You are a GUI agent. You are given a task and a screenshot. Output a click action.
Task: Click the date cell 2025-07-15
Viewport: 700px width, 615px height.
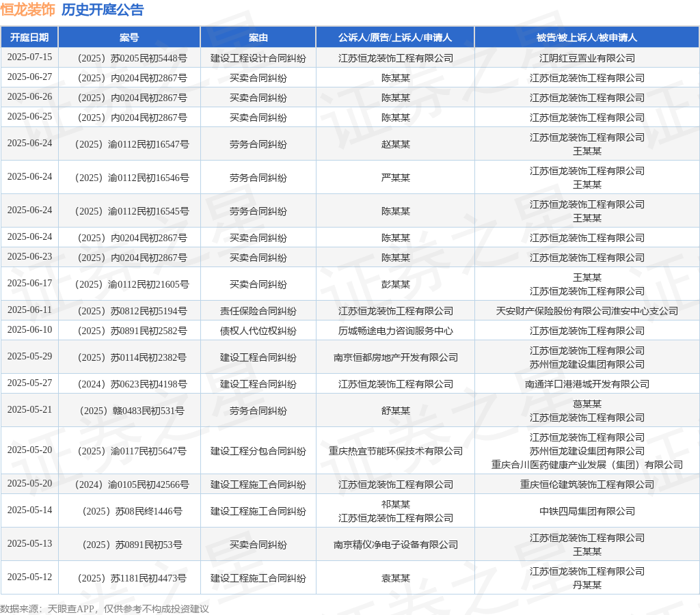point(29,57)
